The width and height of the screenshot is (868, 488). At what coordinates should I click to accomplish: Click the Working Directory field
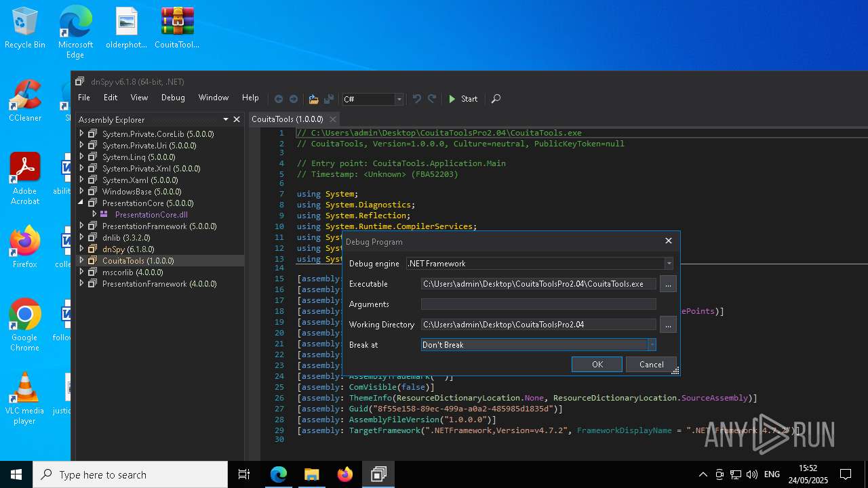tap(538, 325)
